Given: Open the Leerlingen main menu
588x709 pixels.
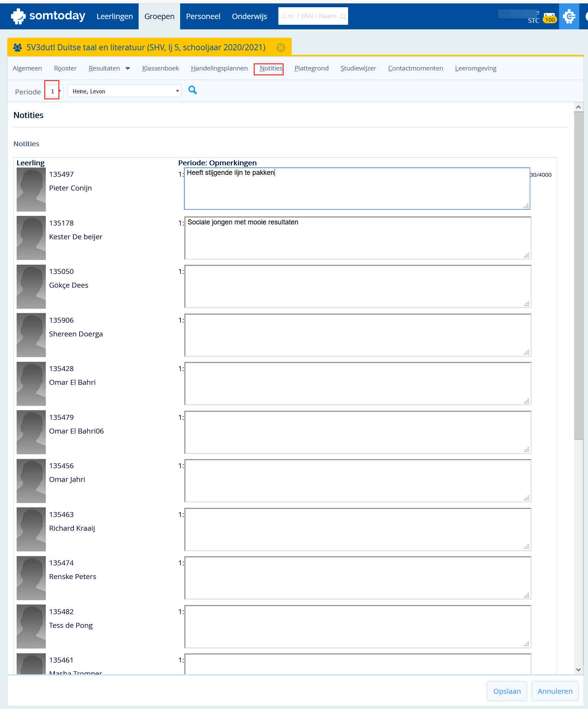Looking at the screenshot, I should [x=115, y=16].
